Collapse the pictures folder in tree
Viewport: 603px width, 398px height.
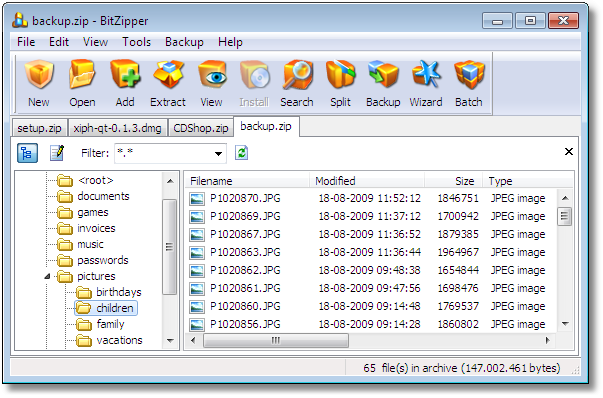click(47, 276)
